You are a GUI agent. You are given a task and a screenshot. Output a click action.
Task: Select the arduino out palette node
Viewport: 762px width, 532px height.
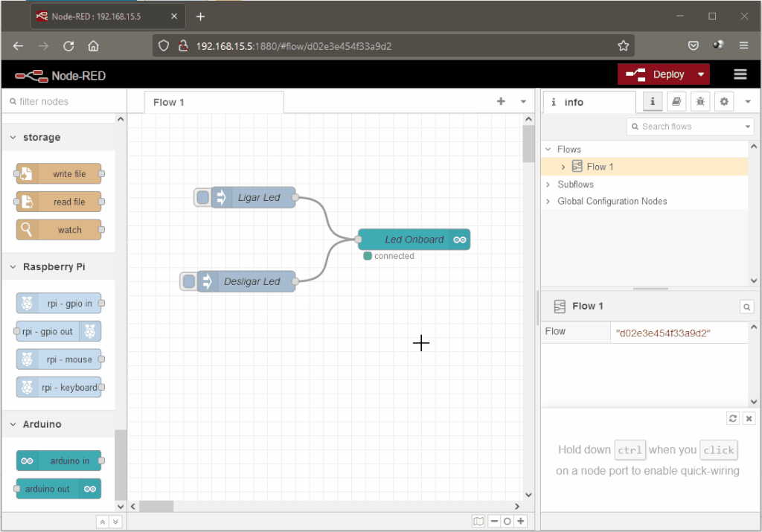click(x=59, y=489)
